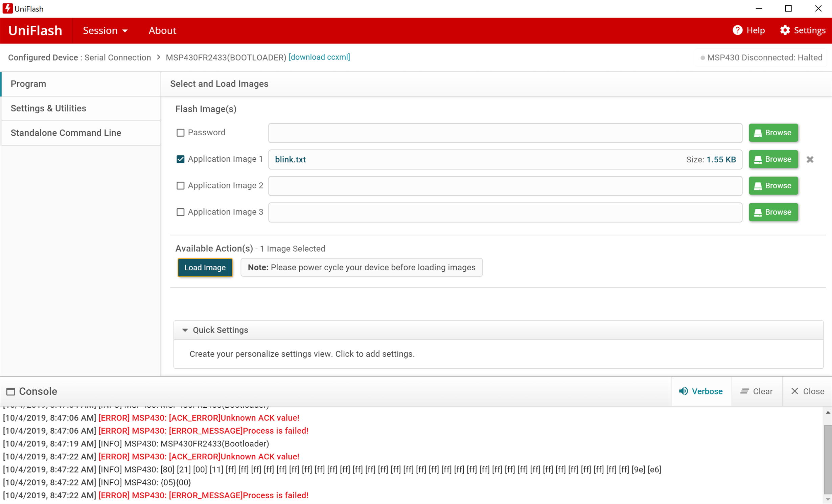
Task: Click the download ccxml link
Action: (x=319, y=57)
